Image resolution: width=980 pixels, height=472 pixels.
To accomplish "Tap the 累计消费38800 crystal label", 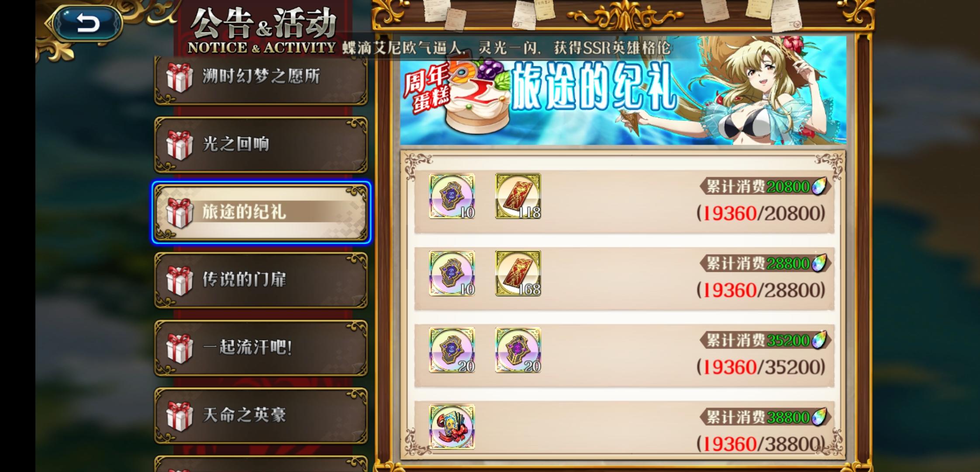I will click(x=766, y=417).
